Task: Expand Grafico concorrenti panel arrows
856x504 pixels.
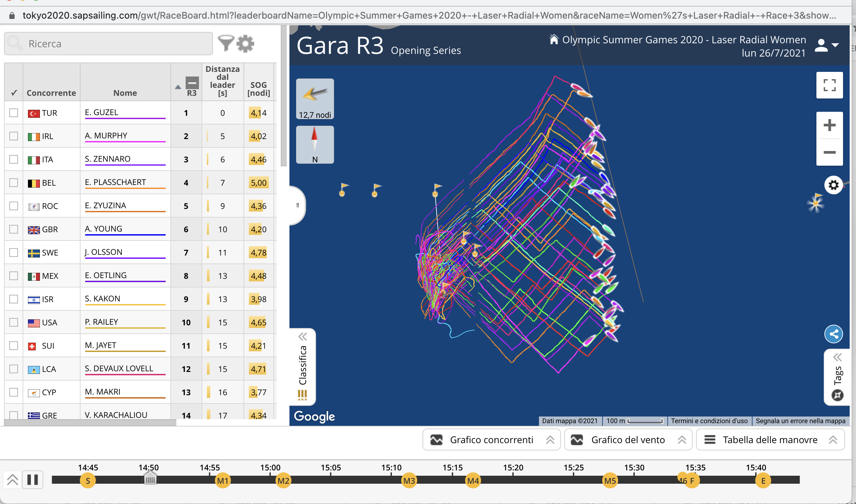Action: coord(550,440)
